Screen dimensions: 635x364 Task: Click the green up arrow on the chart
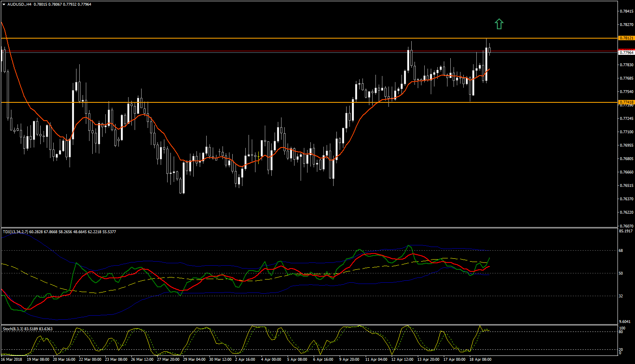click(499, 24)
